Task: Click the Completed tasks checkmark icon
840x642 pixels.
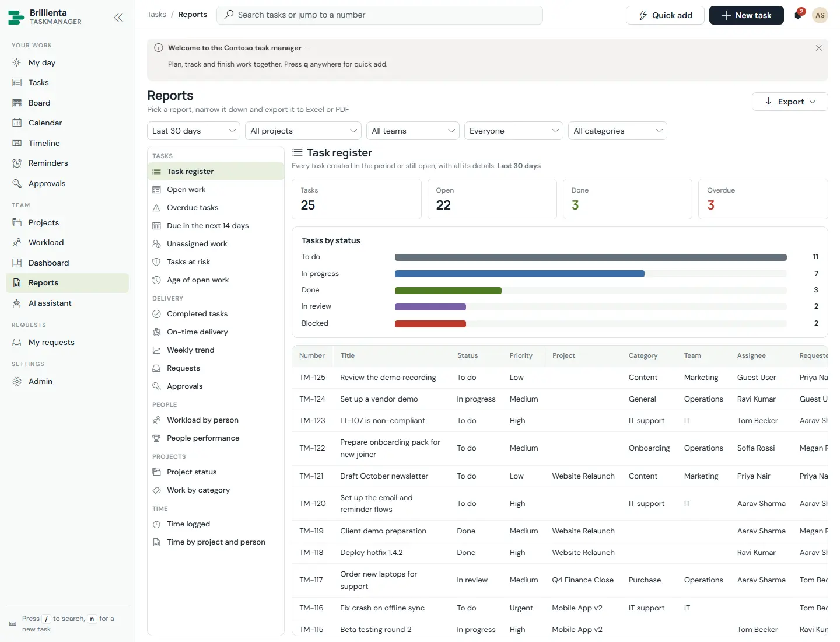Action: [156, 314]
